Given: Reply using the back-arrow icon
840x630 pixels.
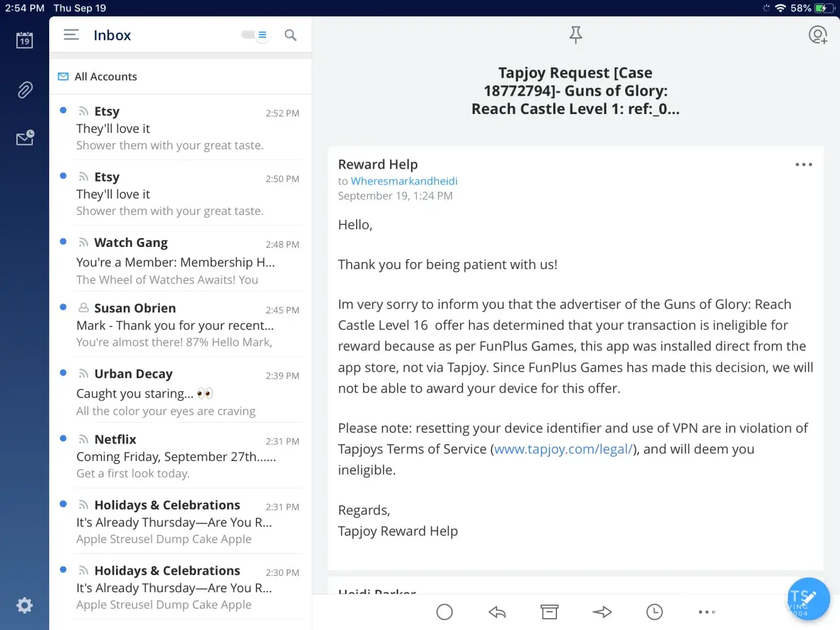Looking at the screenshot, I should (x=497, y=612).
